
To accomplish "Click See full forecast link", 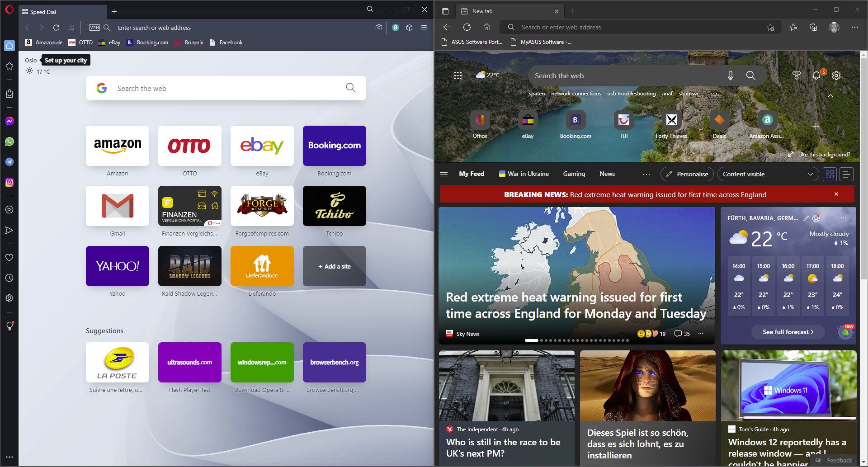I will click(x=788, y=332).
